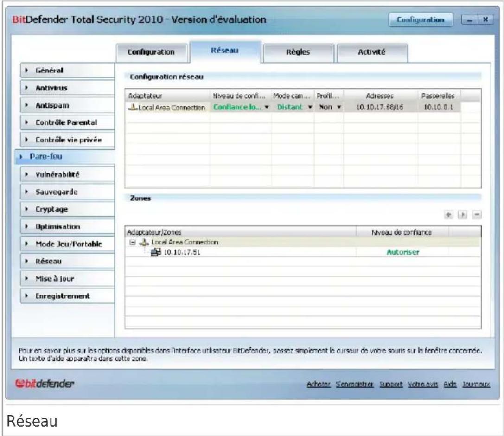Click the Adaptateur/Zones column header
The width and height of the screenshot is (504, 436).
[x=241, y=232]
